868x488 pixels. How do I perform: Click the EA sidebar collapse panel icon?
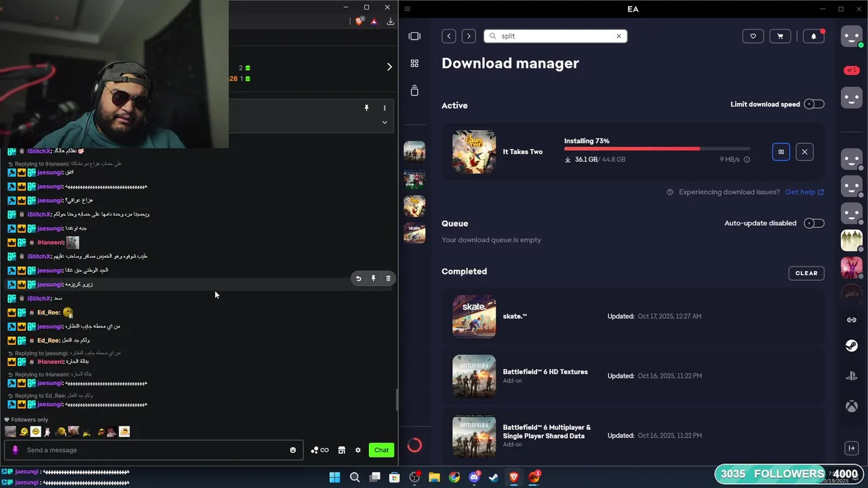[414, 36]
